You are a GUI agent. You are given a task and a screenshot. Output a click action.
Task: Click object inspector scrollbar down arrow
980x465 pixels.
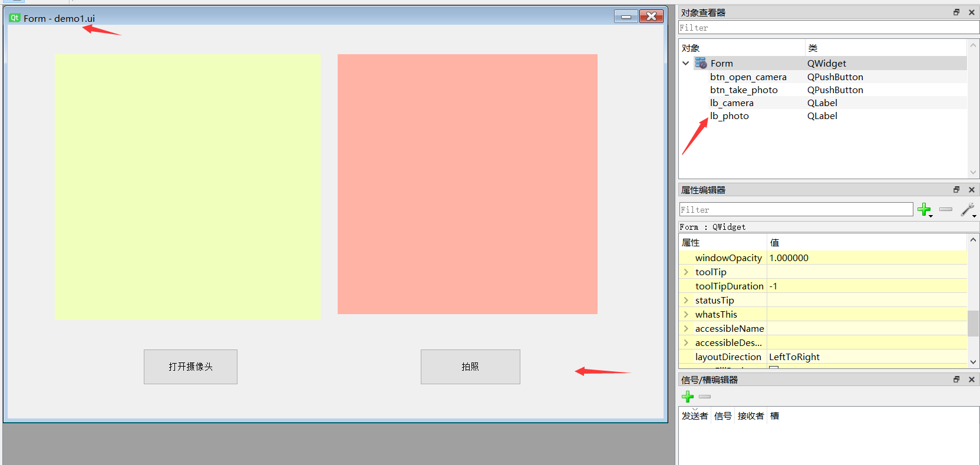pos(973,172)
